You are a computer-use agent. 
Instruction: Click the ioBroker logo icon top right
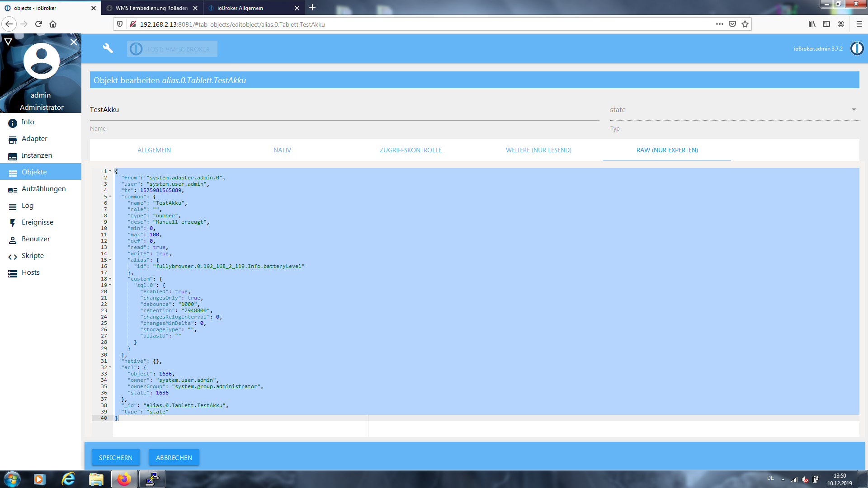tap(857, 48)
